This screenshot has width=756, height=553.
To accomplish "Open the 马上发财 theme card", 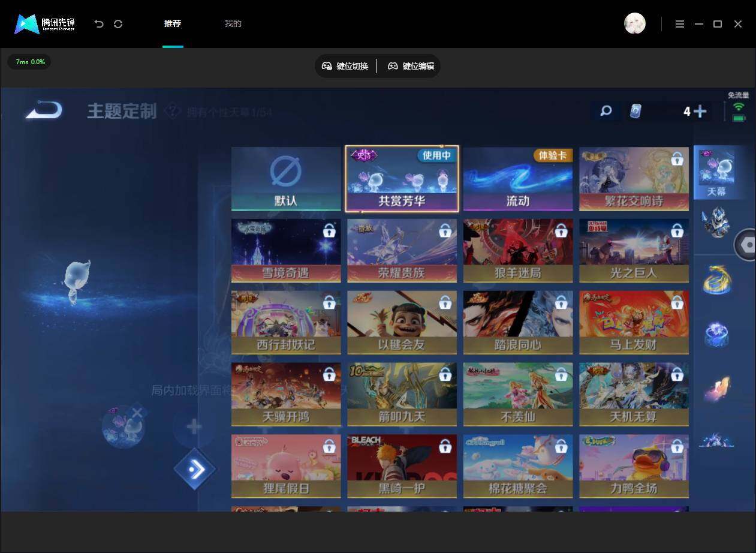I will tap(634, 323).
